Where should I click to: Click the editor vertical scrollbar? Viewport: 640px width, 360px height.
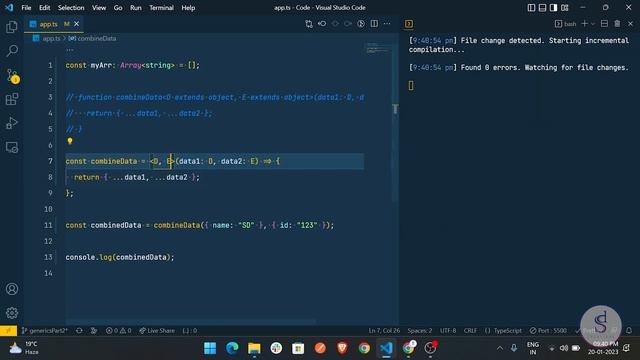(x=395, y=122)
